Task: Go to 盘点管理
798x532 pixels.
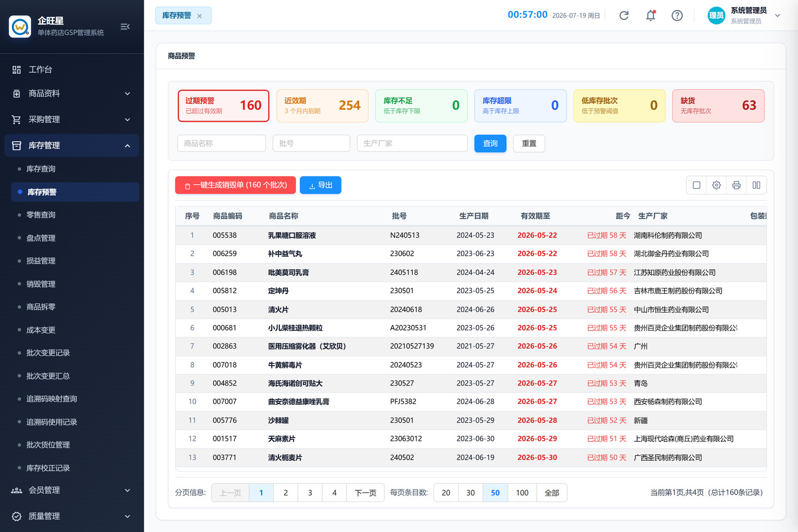Action: 75,238
